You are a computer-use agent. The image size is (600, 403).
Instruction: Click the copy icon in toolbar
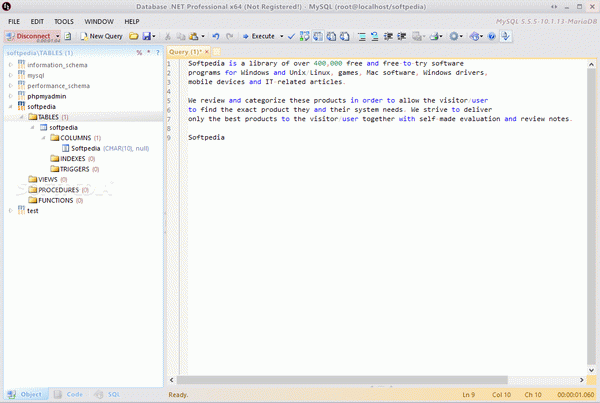pos(181,36)
